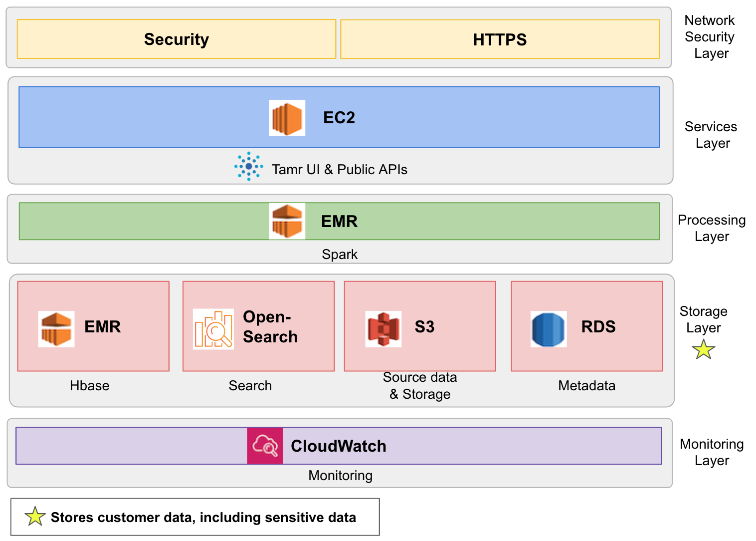This screenshot has width=756, height=541.
Task: Click the red S3 bucket icon
Action: tap(383, 329)
